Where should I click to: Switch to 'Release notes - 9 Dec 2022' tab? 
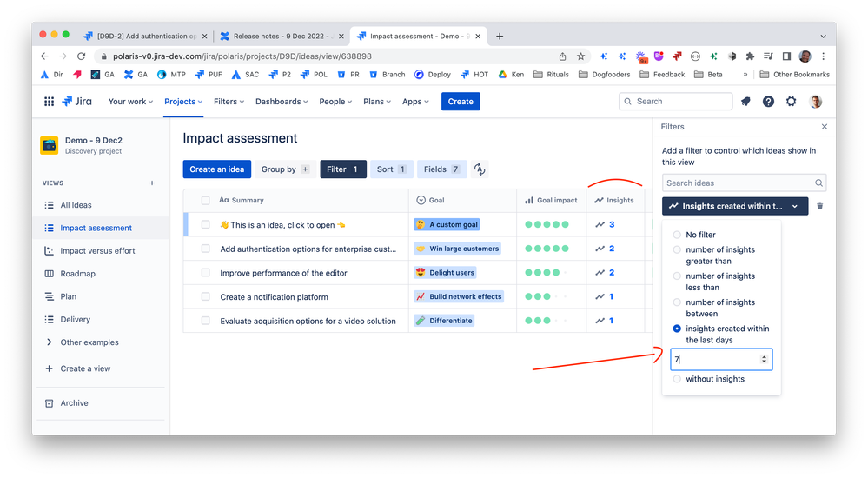(x=282, y=36)
